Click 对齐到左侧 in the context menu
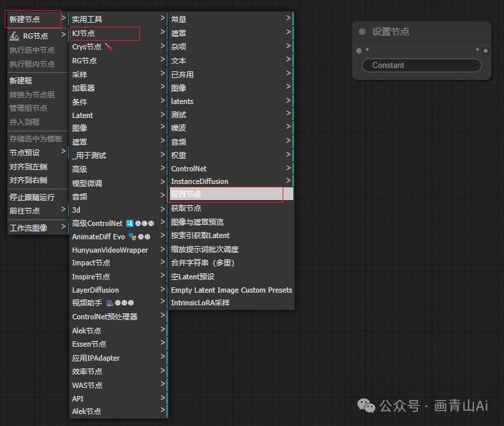Viewport: 504px width, 426px height. (x=37, y=167)
